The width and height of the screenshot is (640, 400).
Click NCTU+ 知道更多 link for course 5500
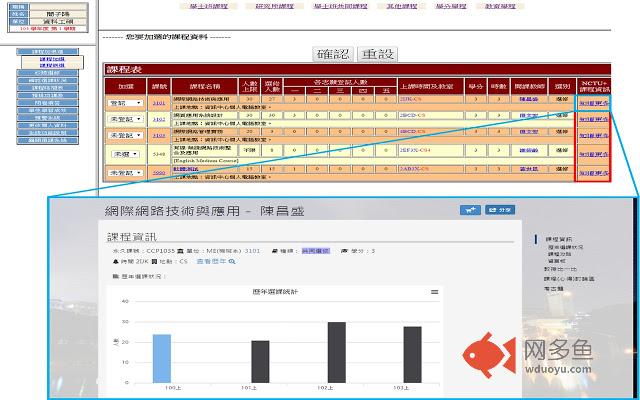pos(593,173)
